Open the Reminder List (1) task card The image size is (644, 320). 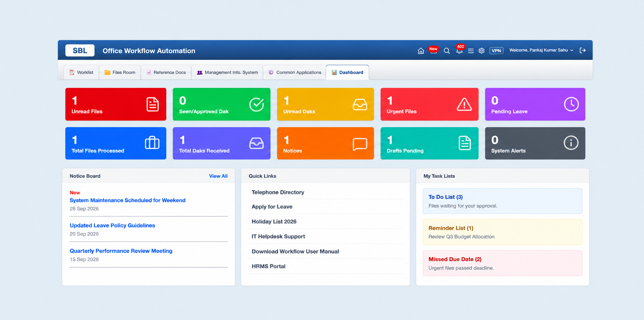coord(503,232)
